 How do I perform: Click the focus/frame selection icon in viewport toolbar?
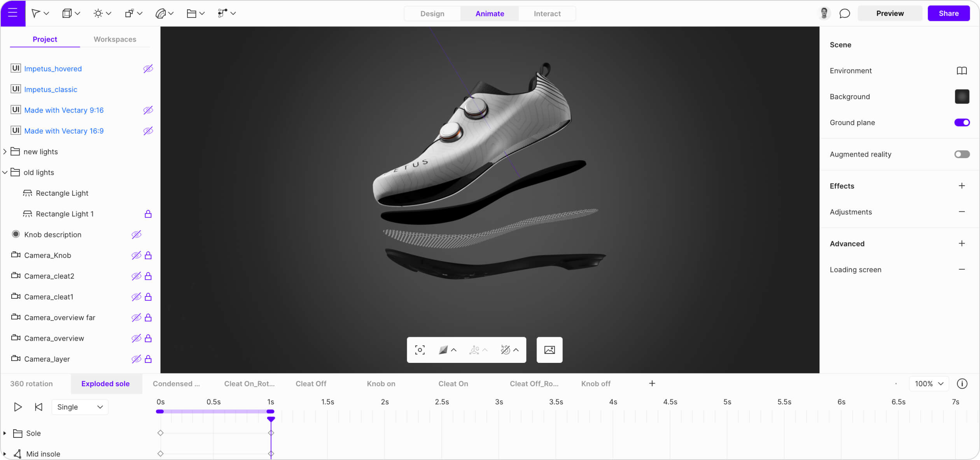tap(420, 350)
